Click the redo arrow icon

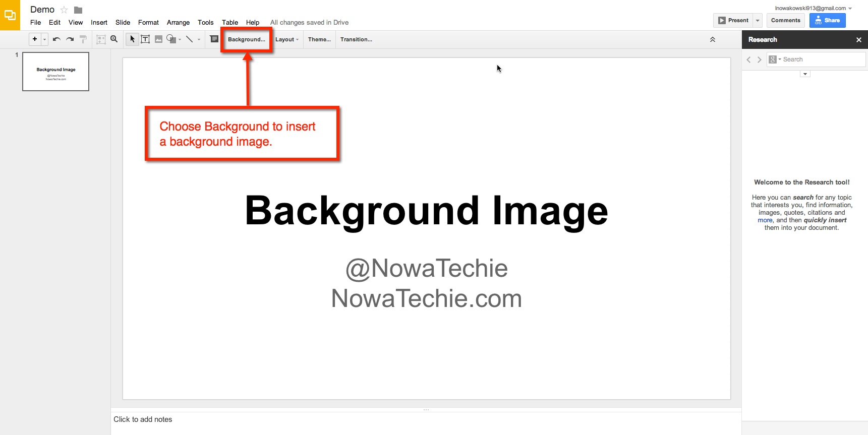(70, 39)
